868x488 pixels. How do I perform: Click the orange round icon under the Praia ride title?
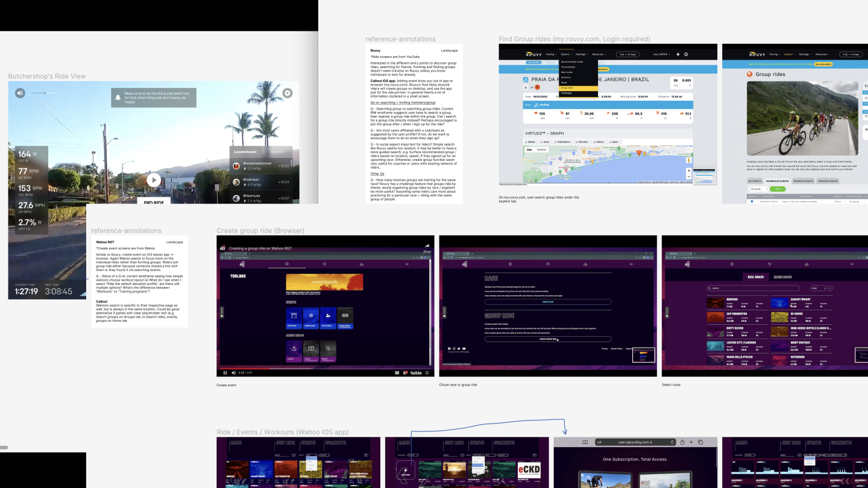point(537,87)
